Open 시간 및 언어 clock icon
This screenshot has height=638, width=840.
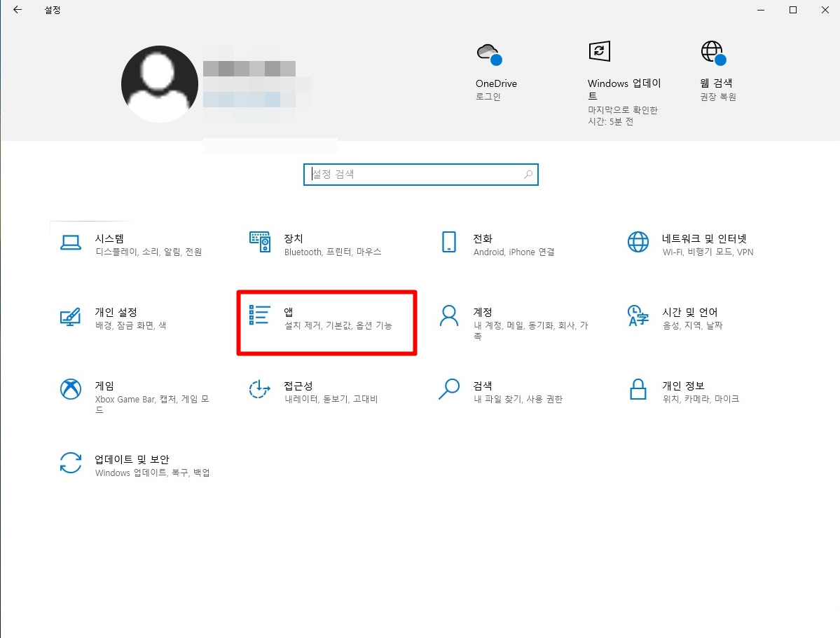(638, 315)
